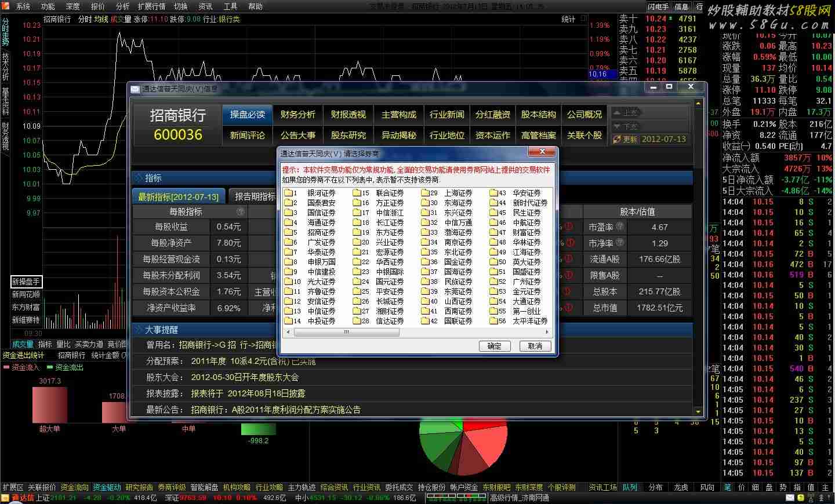835x504 pixels.
Task: Open the 系统 menu
Action: click(x=23, y=6)
